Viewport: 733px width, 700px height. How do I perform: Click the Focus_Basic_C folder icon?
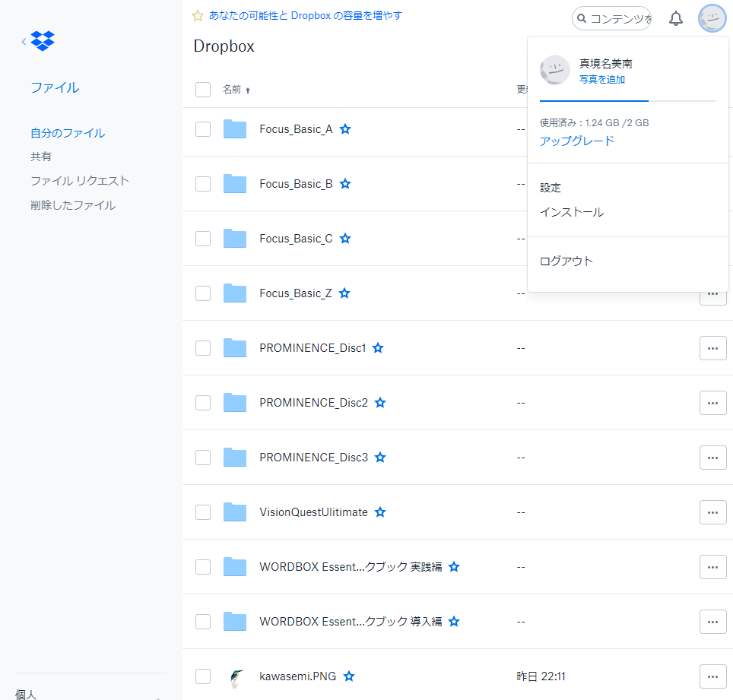click(x=235, y=239)
